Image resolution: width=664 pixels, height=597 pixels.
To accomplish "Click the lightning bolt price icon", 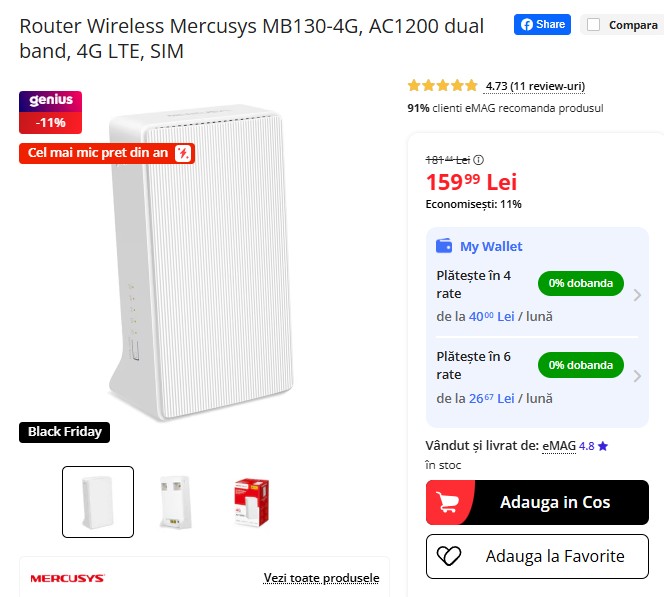I will pos(184,153).
